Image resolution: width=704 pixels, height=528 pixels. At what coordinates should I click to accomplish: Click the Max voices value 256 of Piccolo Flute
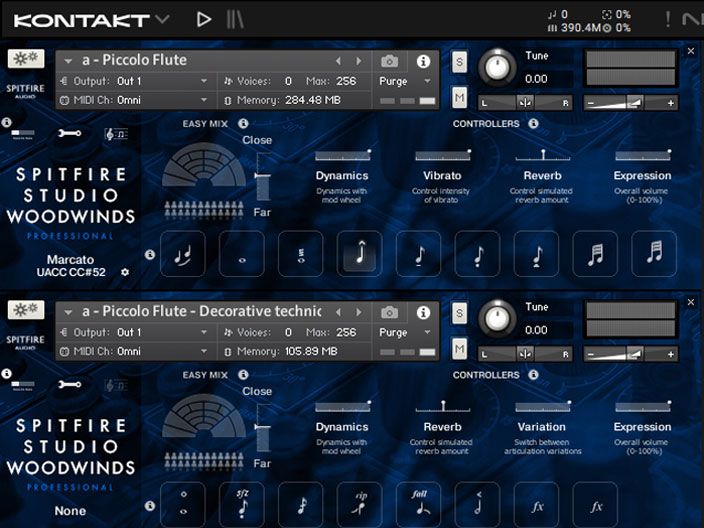pos(346,81)
